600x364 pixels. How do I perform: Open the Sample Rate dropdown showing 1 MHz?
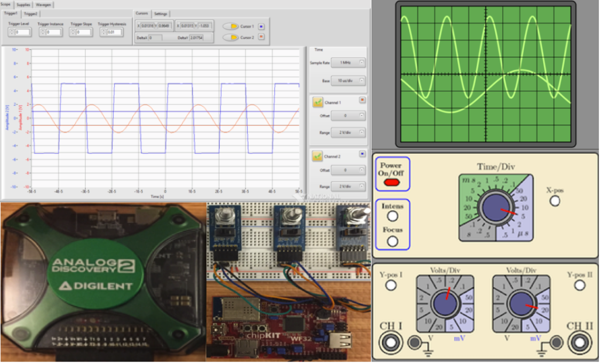[x=347, y=62]
